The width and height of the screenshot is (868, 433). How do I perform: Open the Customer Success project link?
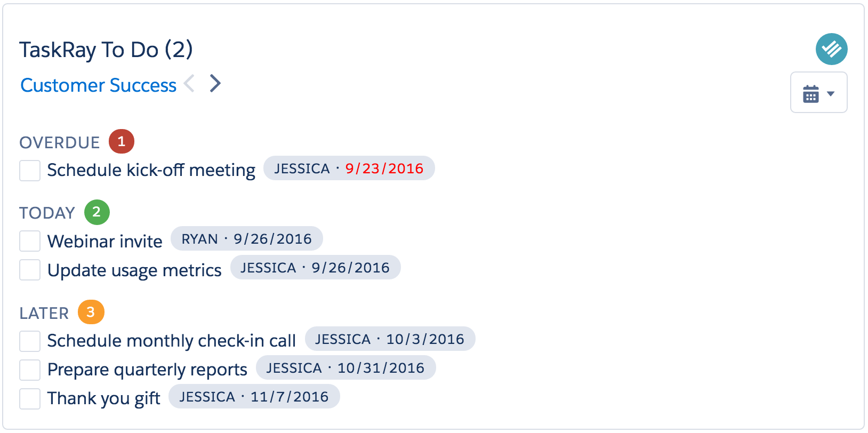(x=99, y=85)
